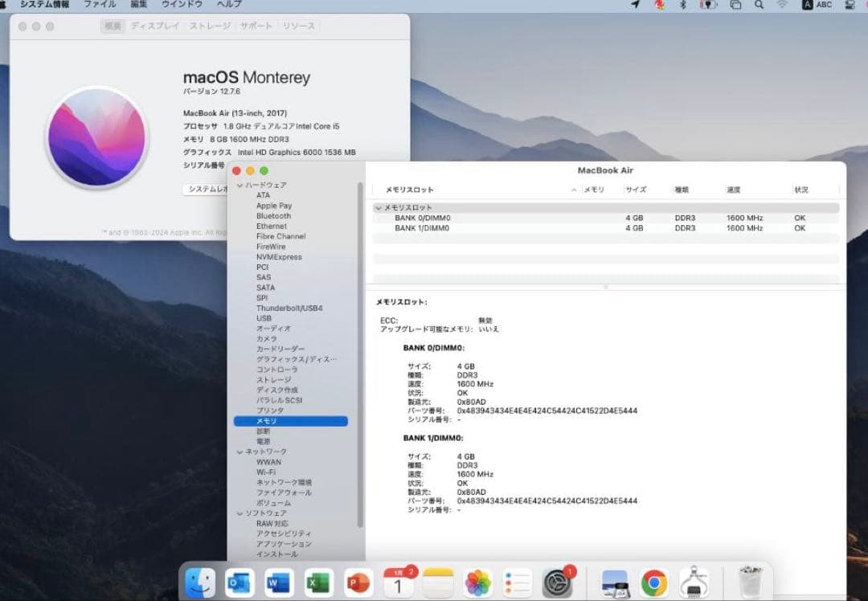
Task: Collapse the ハードウェア section in sidebar
Action: pos(240,186)
